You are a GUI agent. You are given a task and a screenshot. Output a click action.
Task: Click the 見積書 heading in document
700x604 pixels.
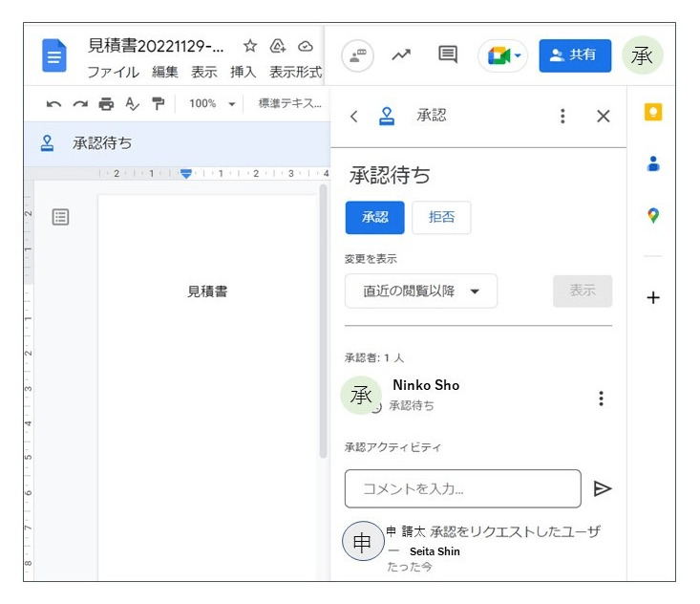tap(207, 291)
